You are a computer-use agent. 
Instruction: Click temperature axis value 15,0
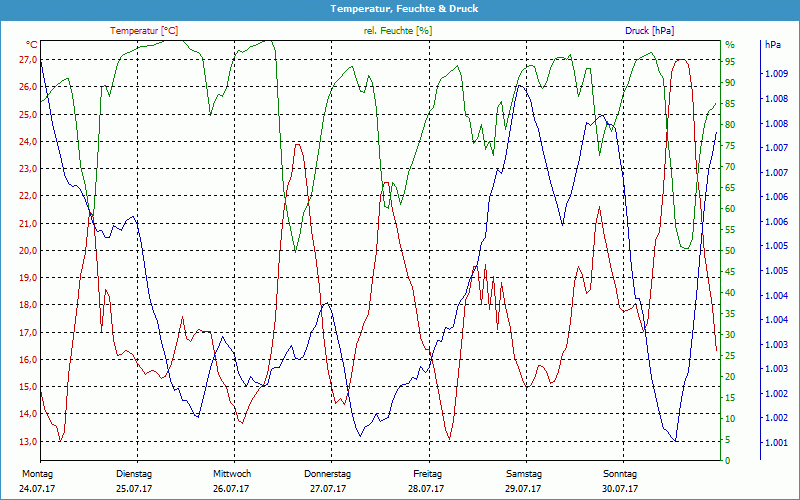(28, 387)
